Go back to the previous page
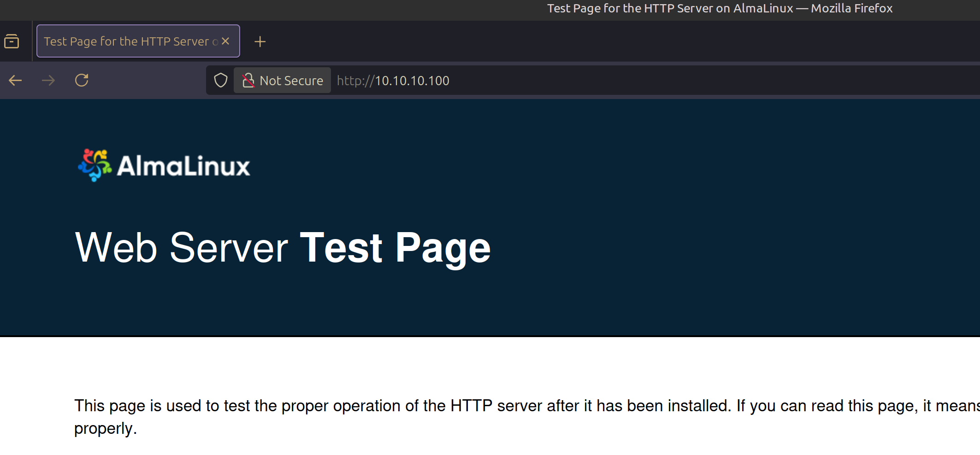 (15, 81)
